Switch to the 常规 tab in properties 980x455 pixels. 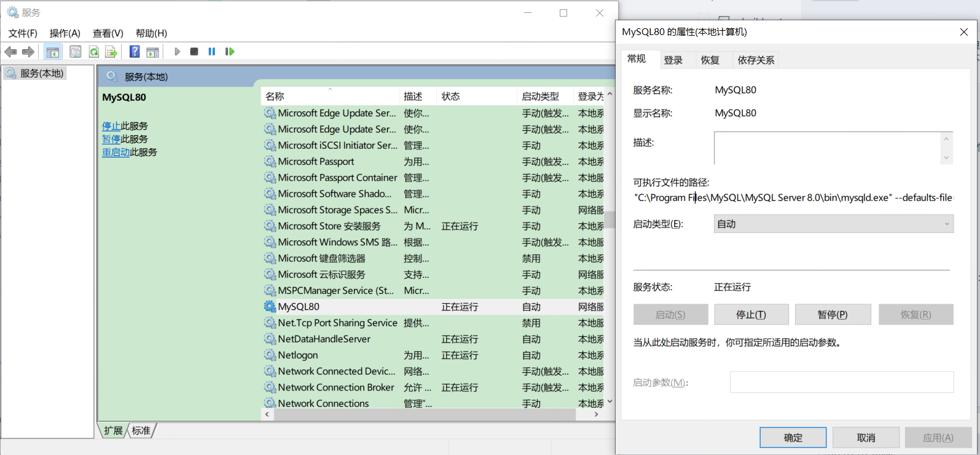click(x=637, y=59)
